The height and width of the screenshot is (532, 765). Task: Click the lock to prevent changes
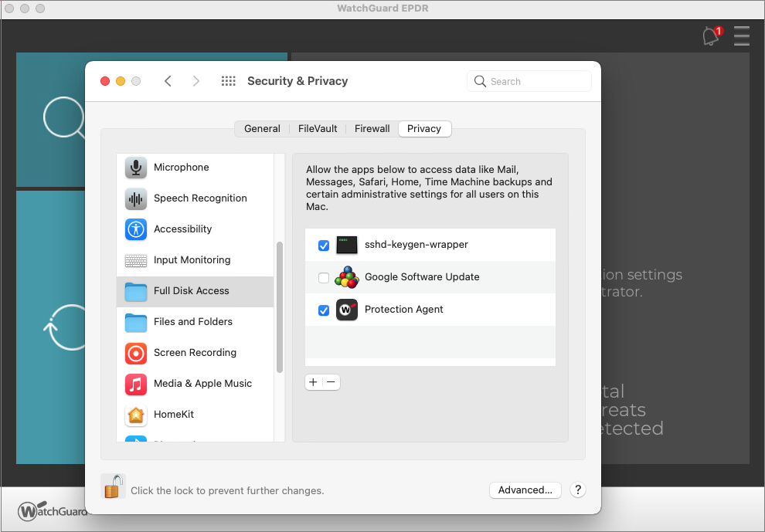click(x=113, y=486)
